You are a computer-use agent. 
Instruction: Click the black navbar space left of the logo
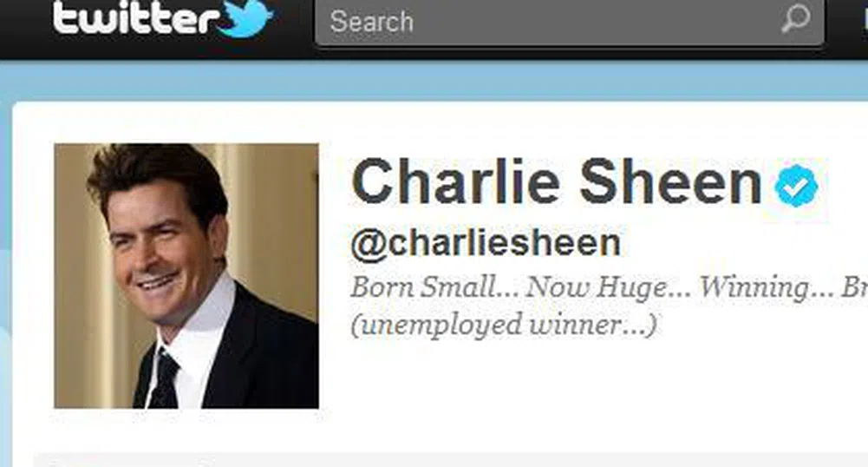coord(25,28)
